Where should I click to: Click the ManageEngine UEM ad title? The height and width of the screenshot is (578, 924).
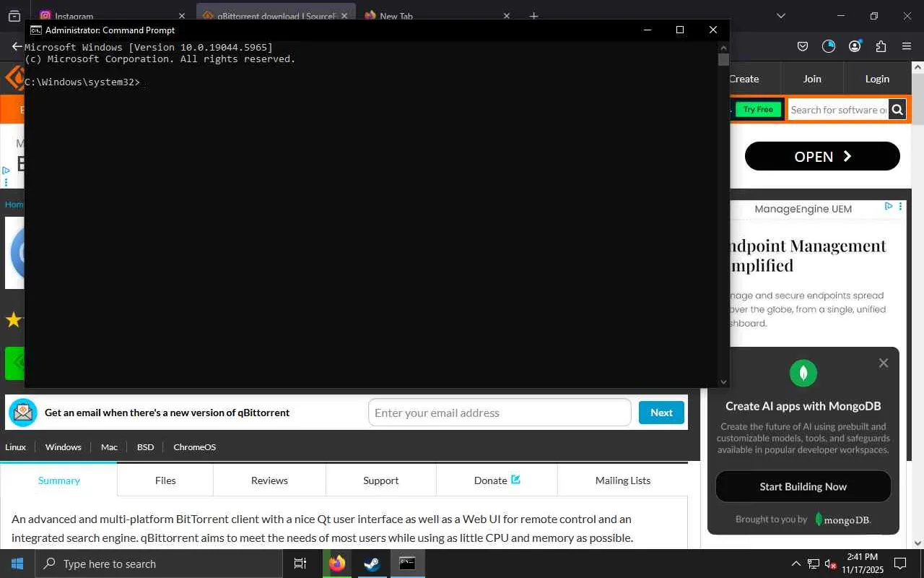point(803,209)
